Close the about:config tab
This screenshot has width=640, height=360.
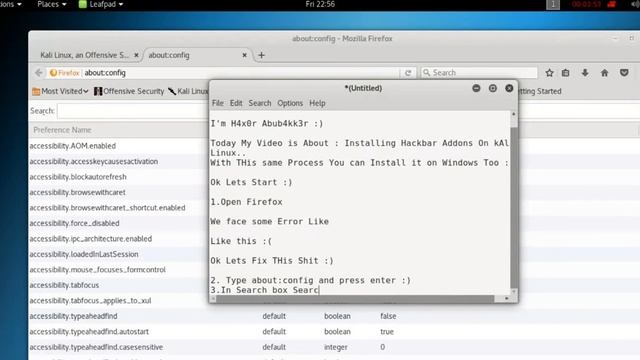click(x=244, y=55)
